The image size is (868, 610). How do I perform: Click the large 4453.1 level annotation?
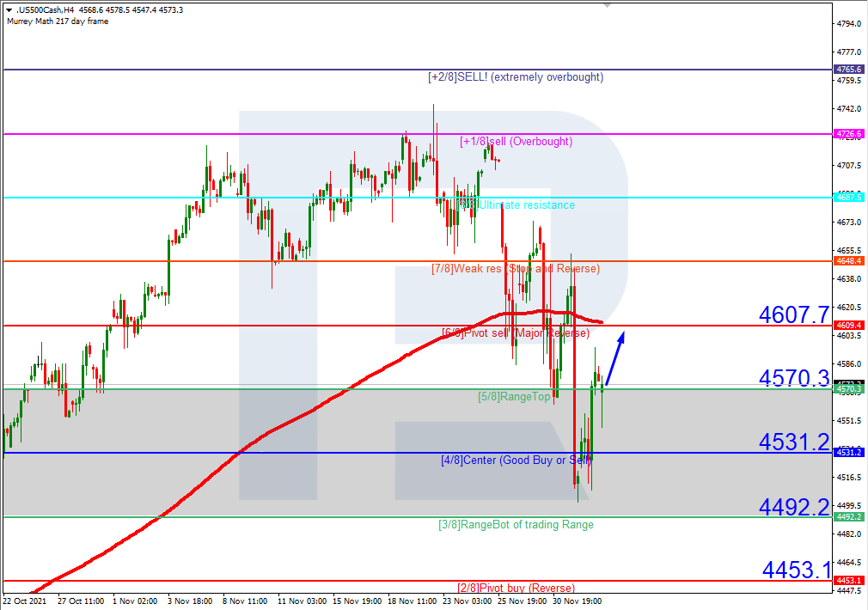[798, 570]
